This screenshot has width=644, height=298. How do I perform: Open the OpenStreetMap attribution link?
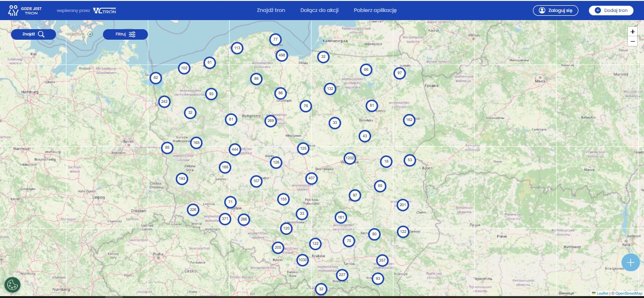tap(629, 293)
